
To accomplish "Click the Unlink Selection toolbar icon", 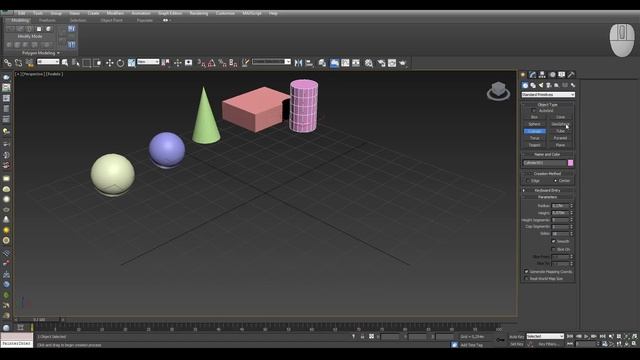I will [18, 62].
